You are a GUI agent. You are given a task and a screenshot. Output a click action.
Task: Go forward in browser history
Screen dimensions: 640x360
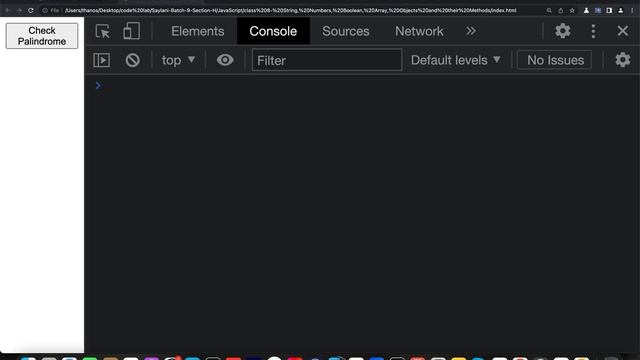coord(19,10)
